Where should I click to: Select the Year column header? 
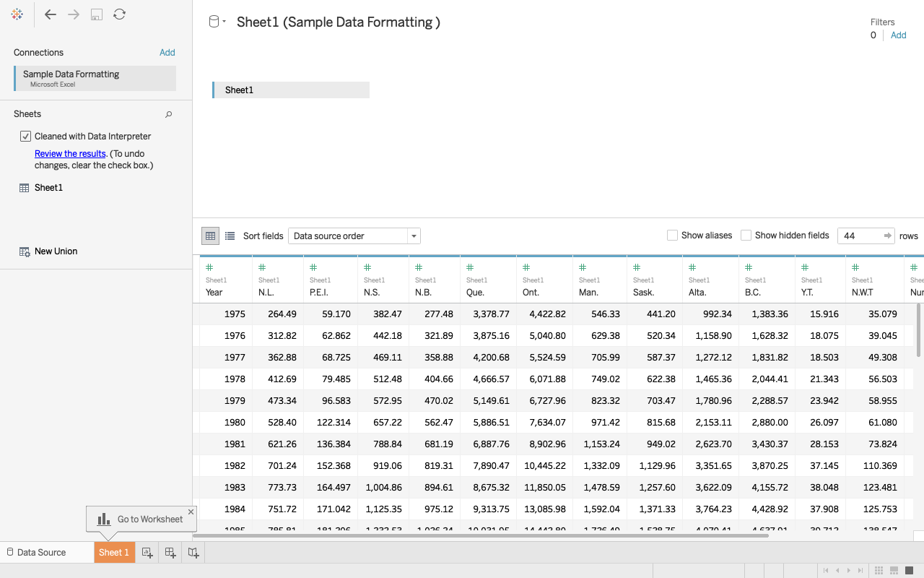click(x=226, y=280)
